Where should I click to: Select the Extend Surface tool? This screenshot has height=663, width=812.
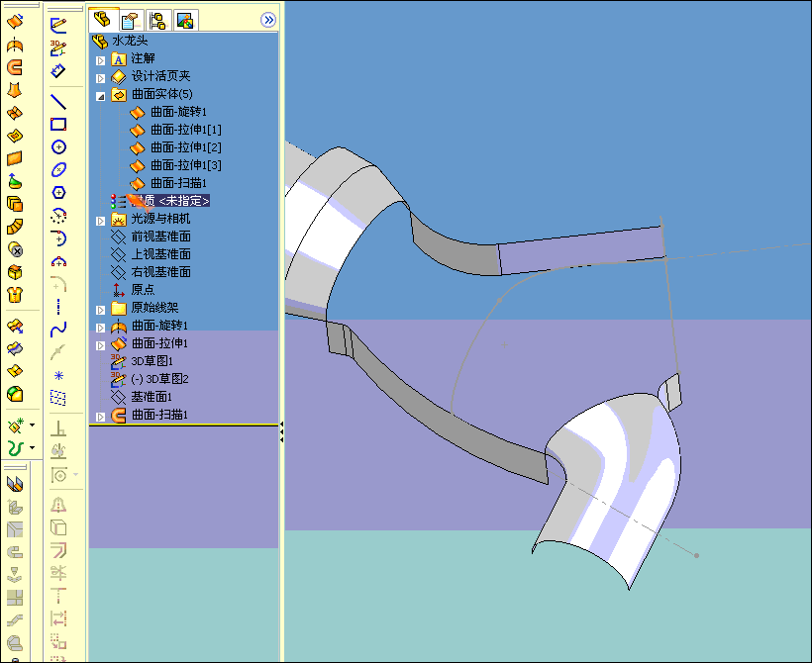[x=15, y=327]
